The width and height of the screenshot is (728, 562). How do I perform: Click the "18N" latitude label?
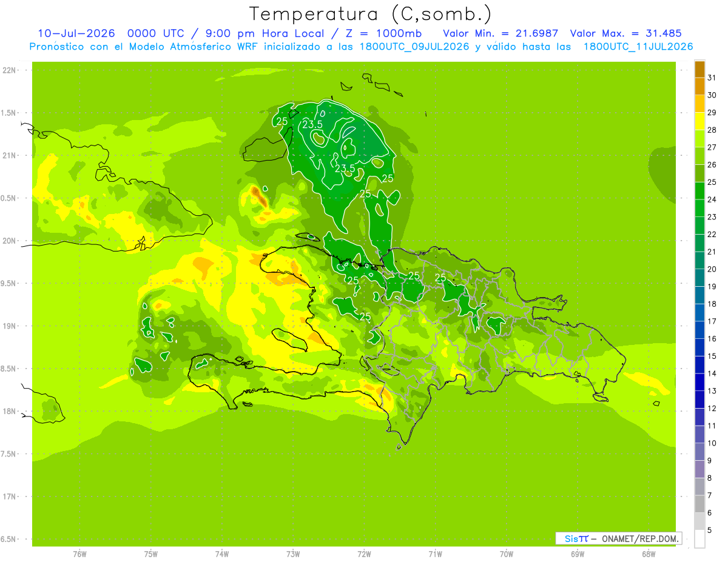pyautogui.click(x=8, y=411)
